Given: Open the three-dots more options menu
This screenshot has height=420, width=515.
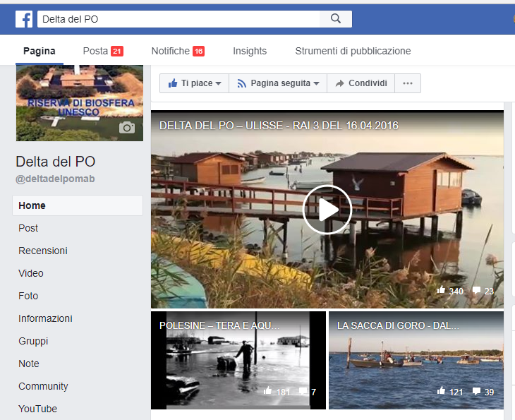Looking at the screenshot, I should coord(408,83).
